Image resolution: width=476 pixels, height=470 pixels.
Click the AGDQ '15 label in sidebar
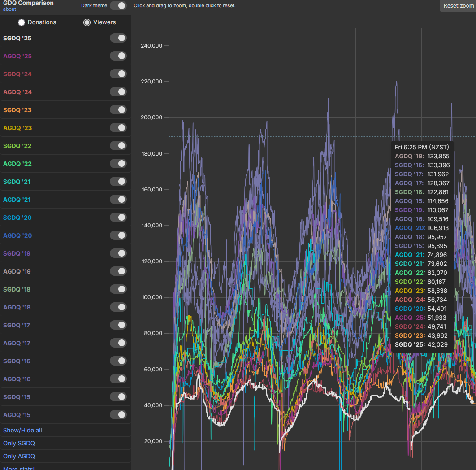coord(17,415)
